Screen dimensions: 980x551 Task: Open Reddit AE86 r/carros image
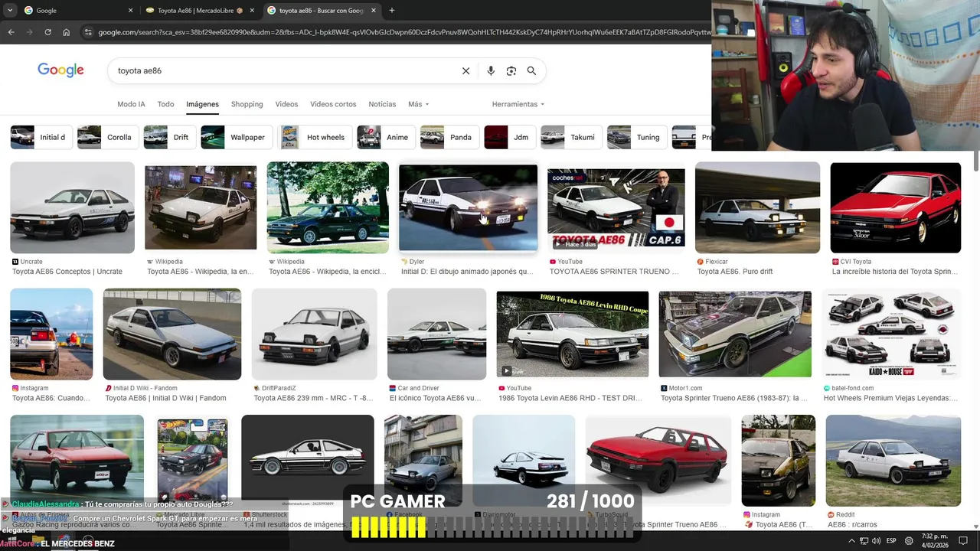click(x=893, y=461)
